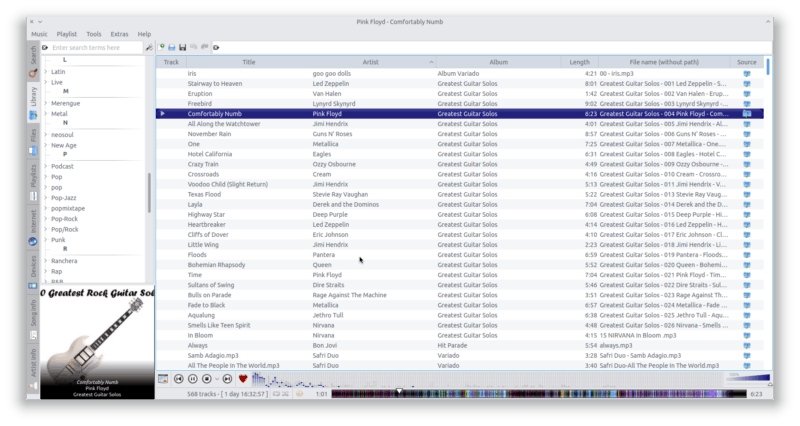
Task: Stop playback with the stop button
Action: point(206,379)
